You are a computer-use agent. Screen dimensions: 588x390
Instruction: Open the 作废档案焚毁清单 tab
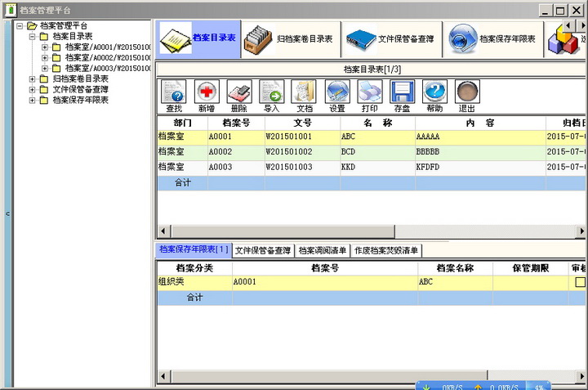pyautogui.click(x=386, y=251)
